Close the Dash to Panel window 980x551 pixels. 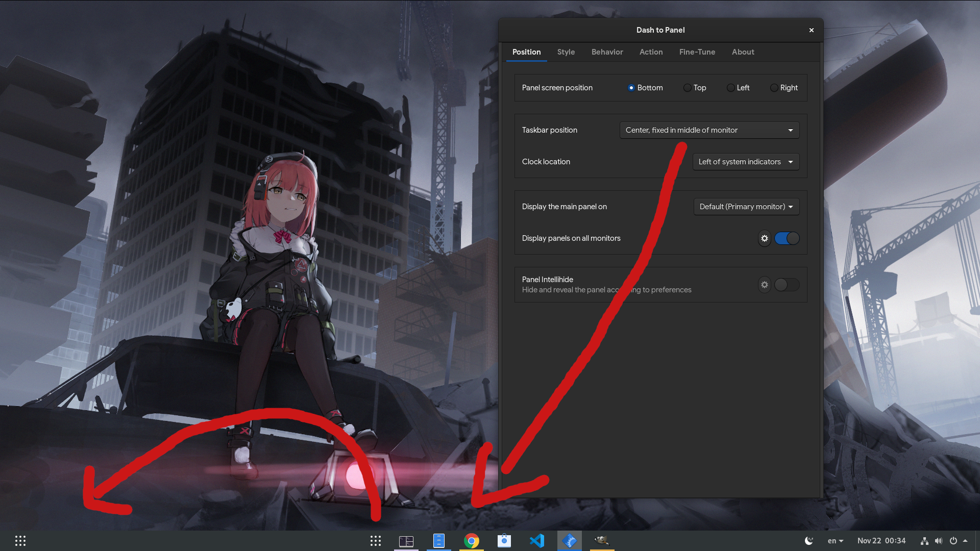812,30
